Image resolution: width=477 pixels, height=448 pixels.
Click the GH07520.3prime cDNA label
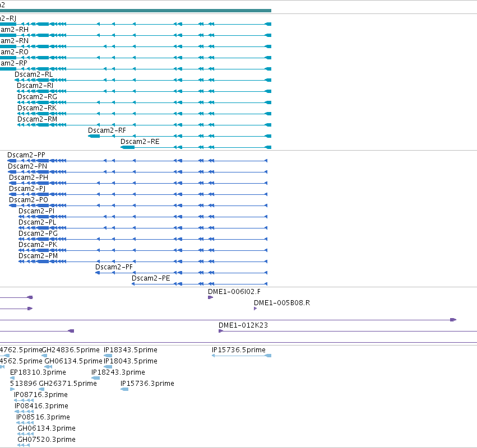[x=47, y=440]
